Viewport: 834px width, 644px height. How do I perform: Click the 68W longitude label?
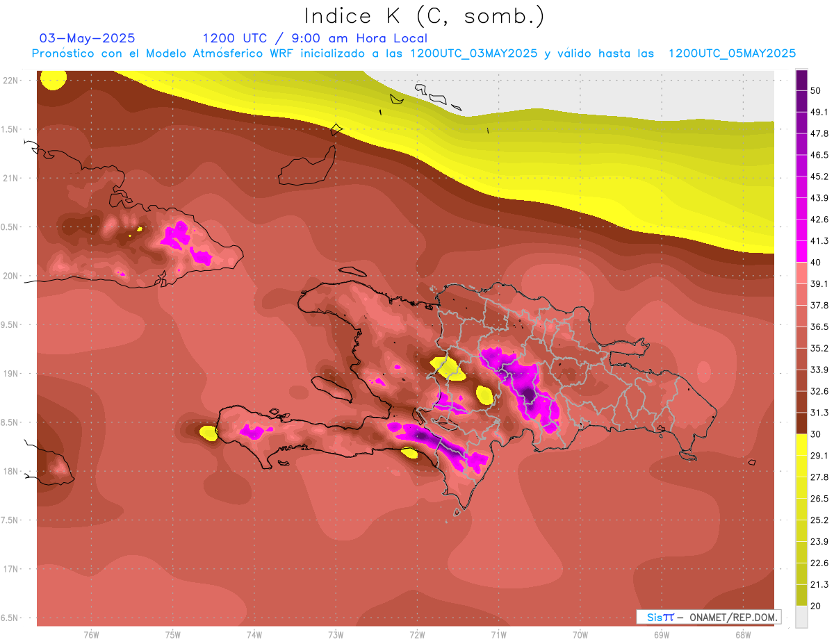[743, 634]
